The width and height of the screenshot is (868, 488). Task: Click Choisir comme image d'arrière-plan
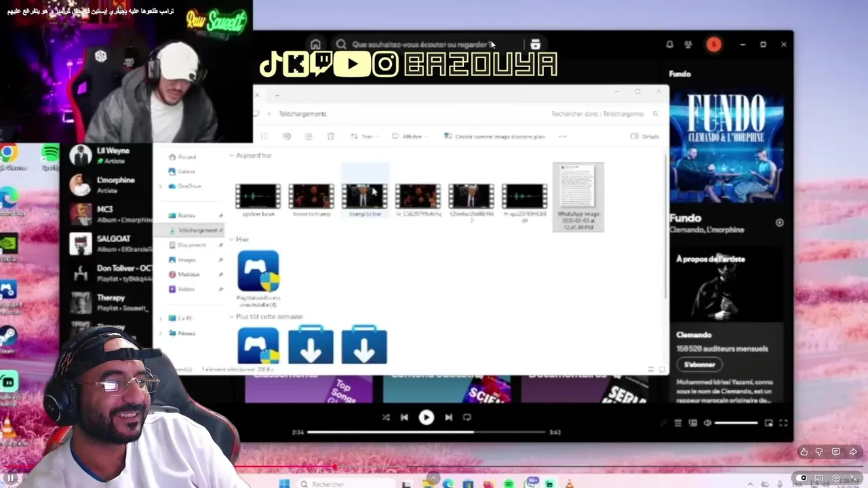[x=494, y=136]
